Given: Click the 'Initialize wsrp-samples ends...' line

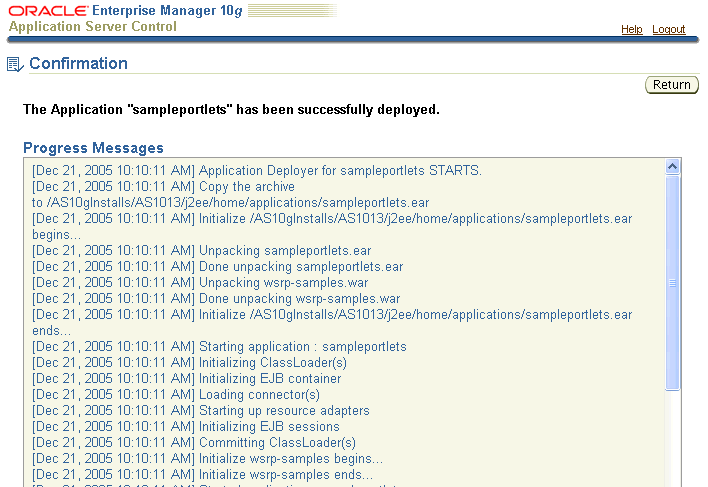Looking at the screenshot, I should pyautogui.click(x=203, y=474).
